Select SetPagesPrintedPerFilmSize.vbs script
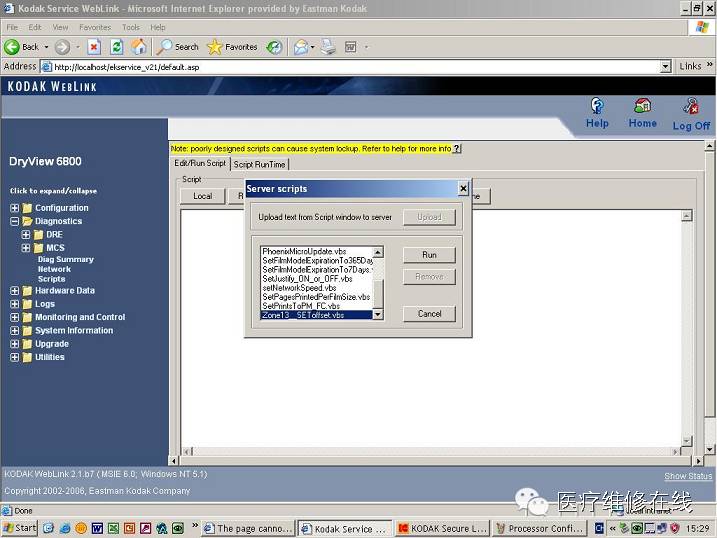This screenshot has height=538, width=717. tap(316, 297)
